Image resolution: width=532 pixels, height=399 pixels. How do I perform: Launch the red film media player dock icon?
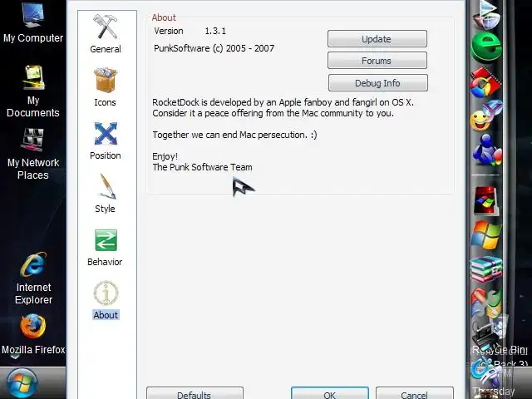[485, 81]
